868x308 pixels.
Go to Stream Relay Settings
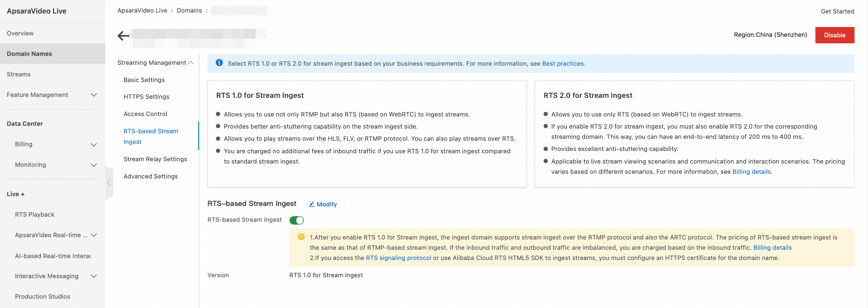point(155,159)
